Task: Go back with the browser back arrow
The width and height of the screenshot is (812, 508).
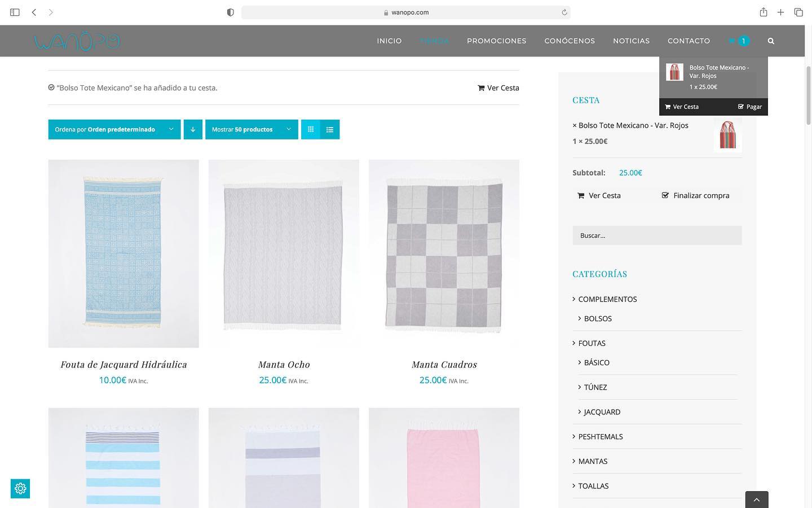Action: [x=34, y=12]
